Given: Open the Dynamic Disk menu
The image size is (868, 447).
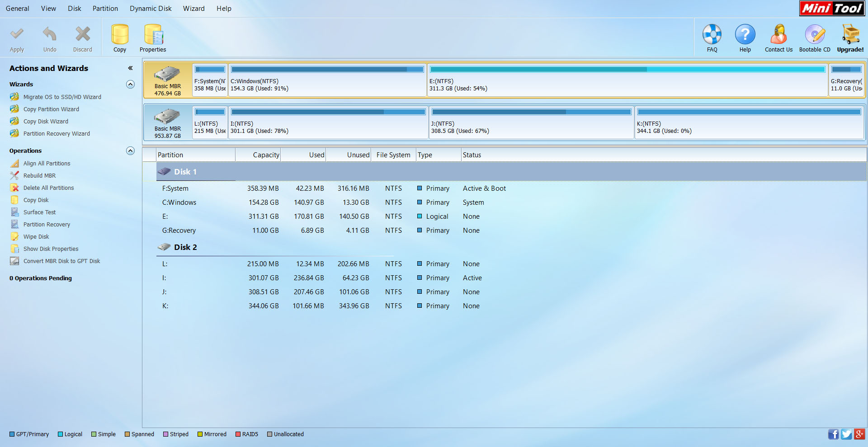Looking at the screenshot, I should click(x=151, y=8).
